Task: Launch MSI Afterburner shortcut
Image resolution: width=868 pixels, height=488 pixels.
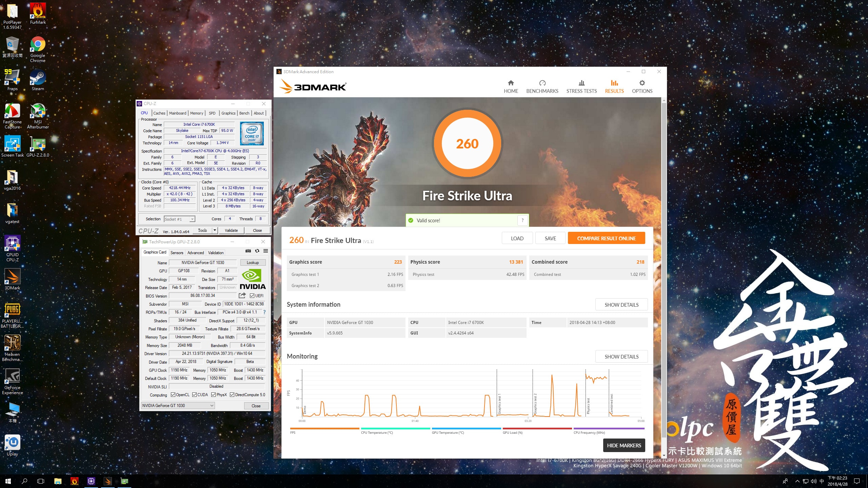Action: point(38,116)
